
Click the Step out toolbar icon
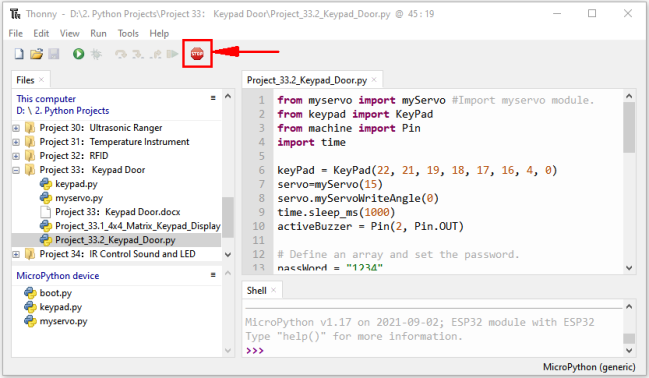click(156, 54)
